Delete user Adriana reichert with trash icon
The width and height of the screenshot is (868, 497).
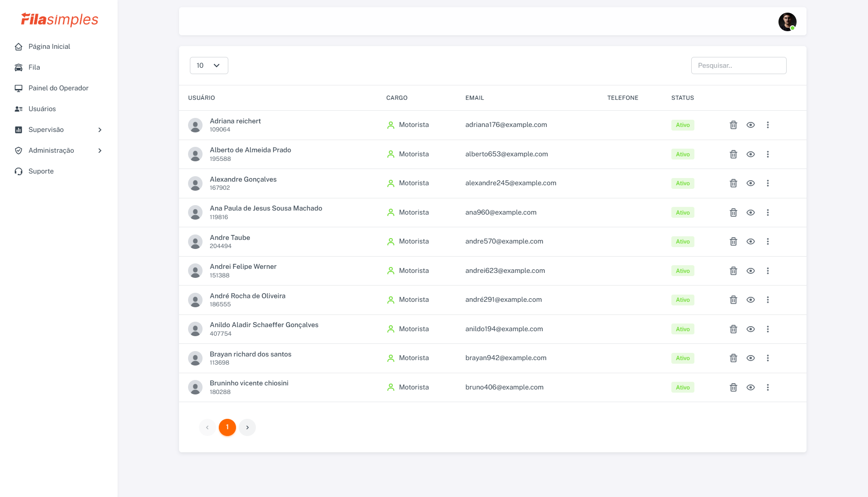(733, 125)
